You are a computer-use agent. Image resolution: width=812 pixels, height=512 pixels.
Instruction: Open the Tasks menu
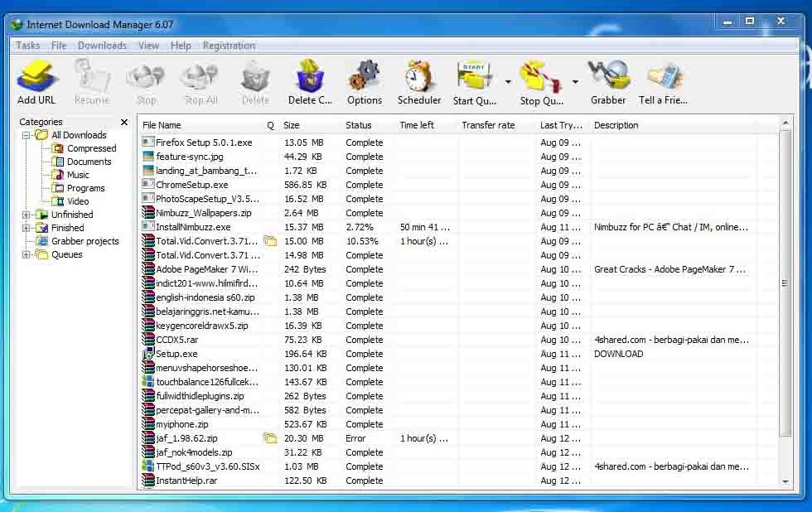(28, 46)
